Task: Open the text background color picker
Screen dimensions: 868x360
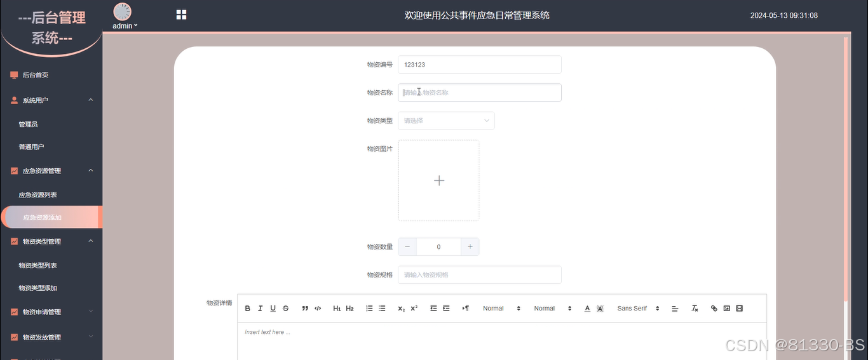Action: coord(600,309)
